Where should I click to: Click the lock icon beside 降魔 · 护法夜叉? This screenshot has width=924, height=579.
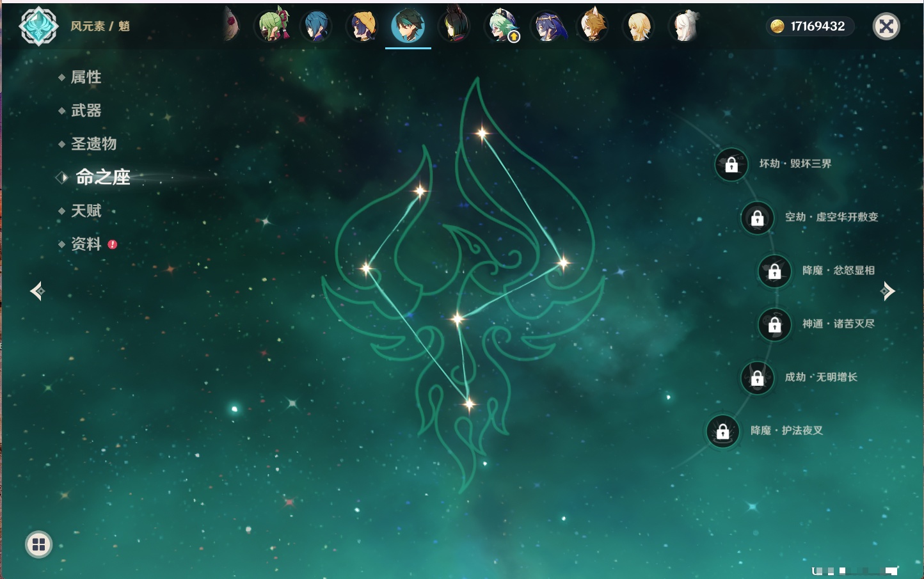[x=722, y=431]
